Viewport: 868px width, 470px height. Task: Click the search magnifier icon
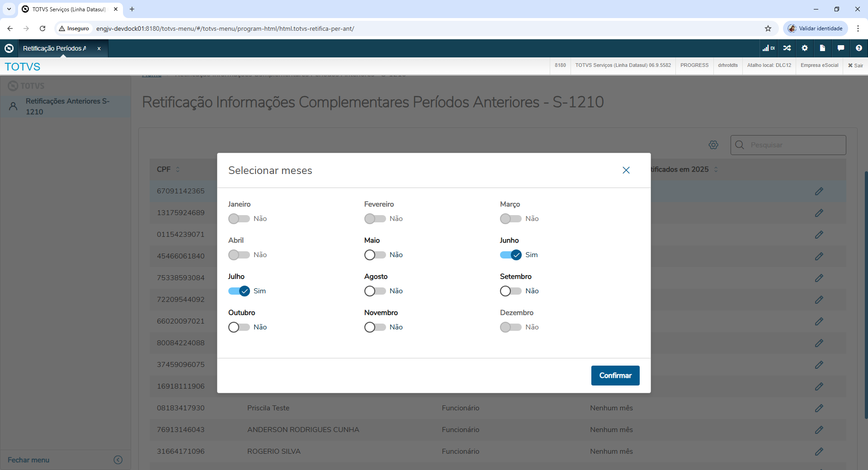click(740, 145)
